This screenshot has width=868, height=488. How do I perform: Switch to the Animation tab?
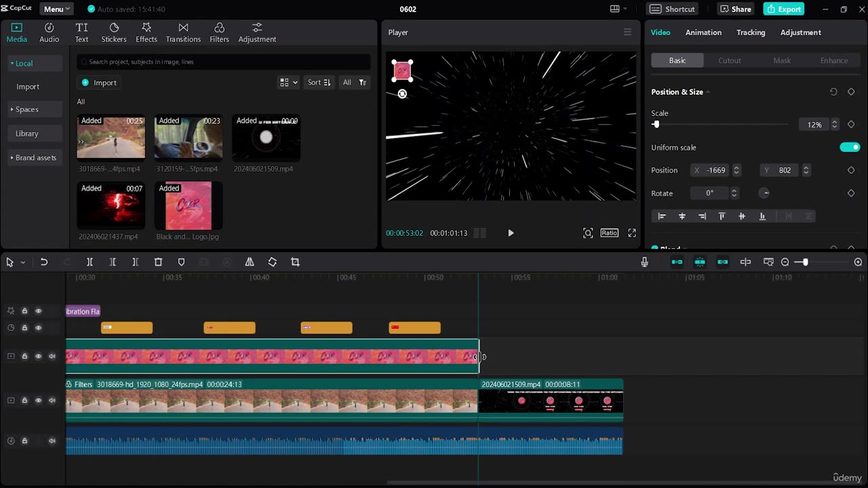click(x=703, y=32)
